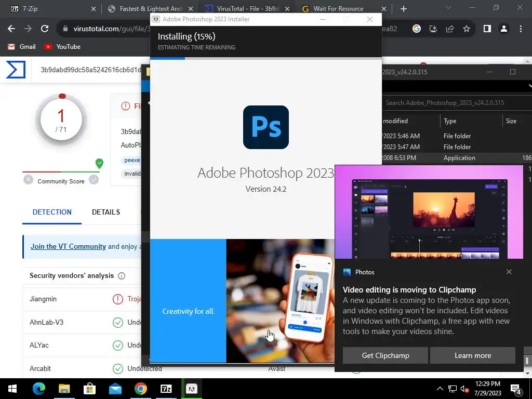Bookmark this page with star icon
The width and height of the screenshot is (532, 399).
coord(467,29)
